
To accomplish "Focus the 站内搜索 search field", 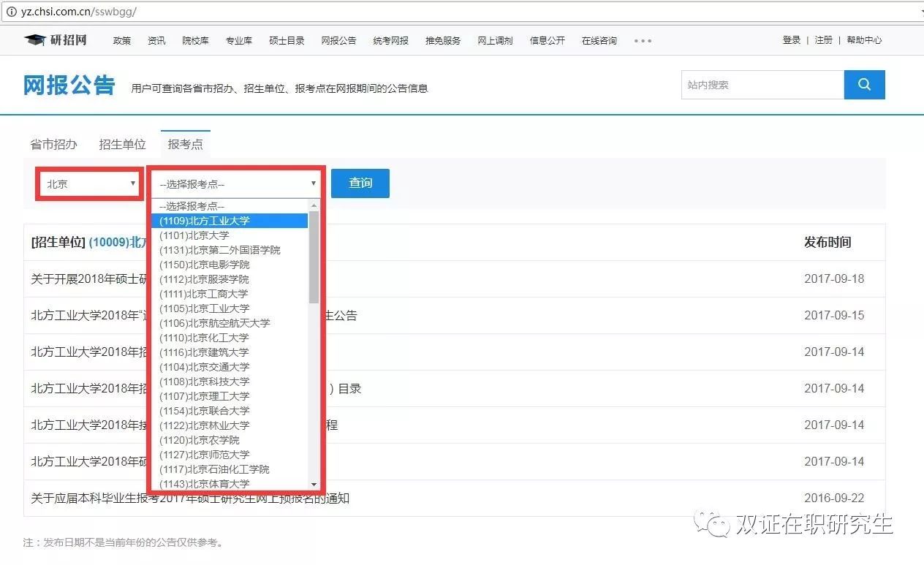I will [762, 85].
